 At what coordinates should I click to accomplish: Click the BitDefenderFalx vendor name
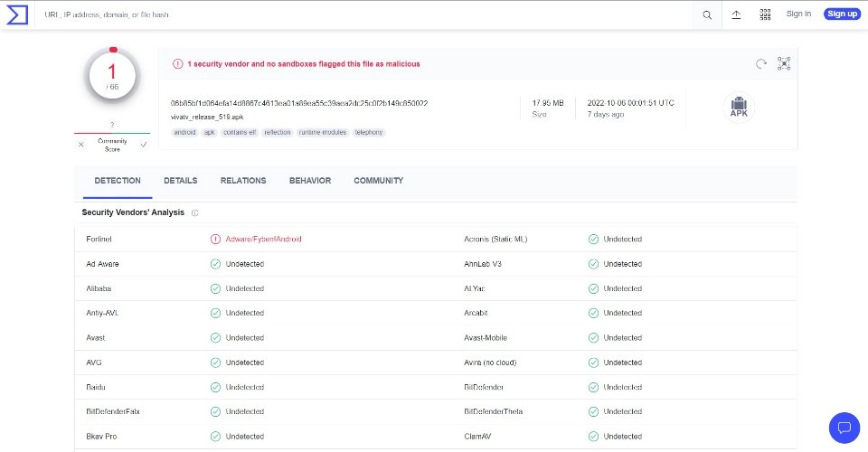(x=113, y=411)
